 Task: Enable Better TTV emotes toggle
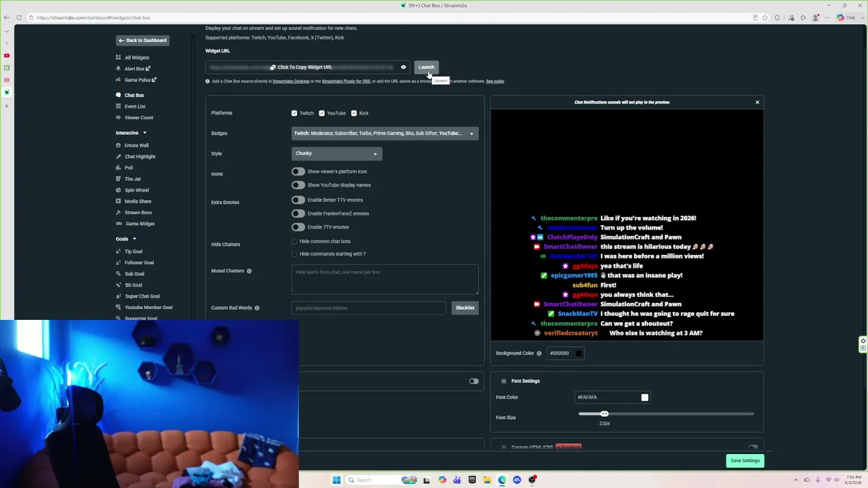point(298,200)
